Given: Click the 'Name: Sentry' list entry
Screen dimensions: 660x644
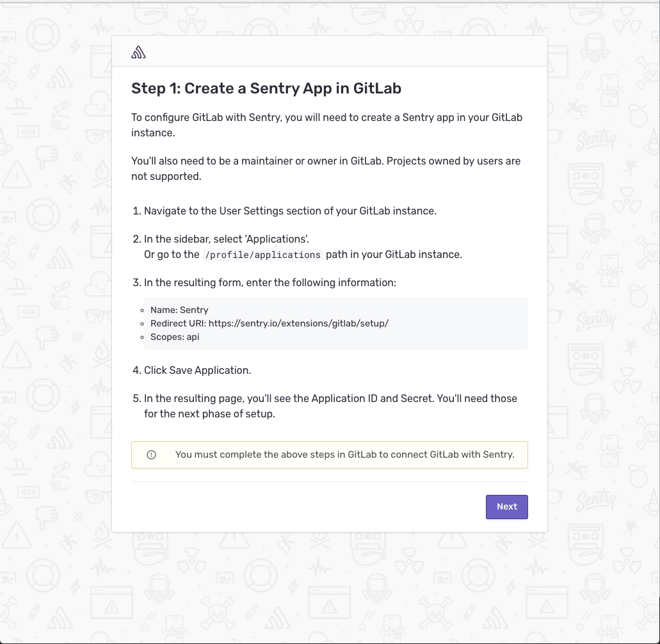Looking at the screenshot, I should [x=179, y=310].
